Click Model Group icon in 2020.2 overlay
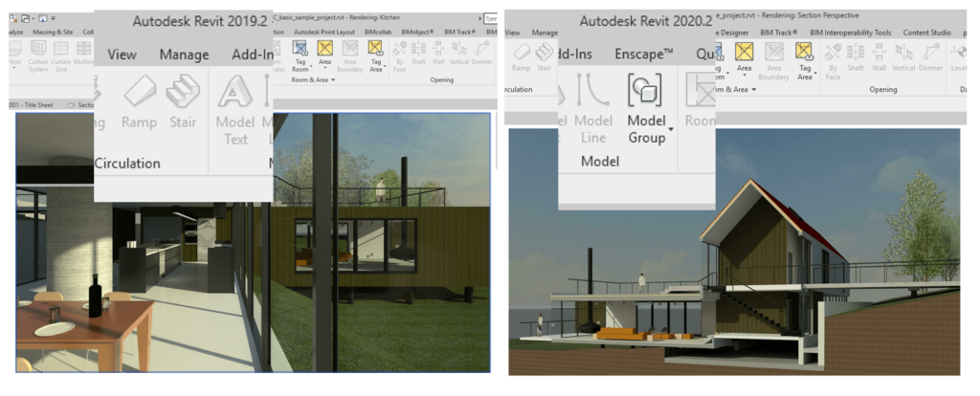Viewport: 980px width, 396px height. click(x=646, y=91)
